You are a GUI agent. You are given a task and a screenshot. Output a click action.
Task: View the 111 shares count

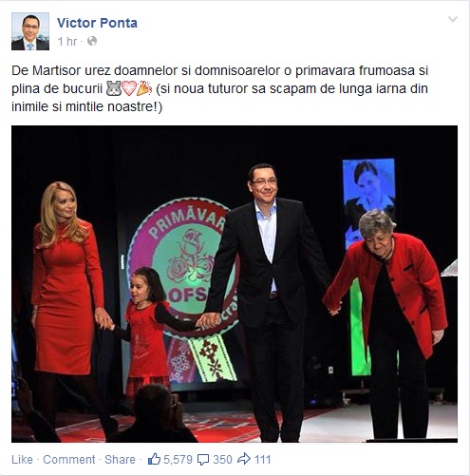(263, 459)
